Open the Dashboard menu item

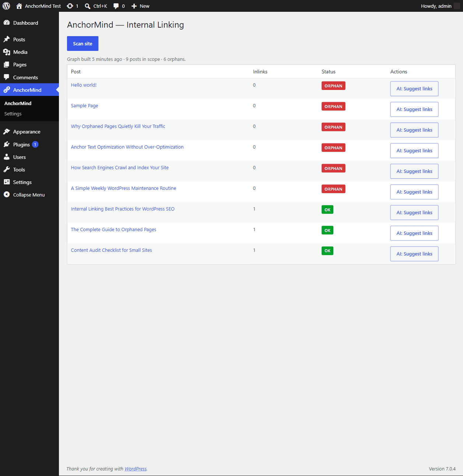29,23
